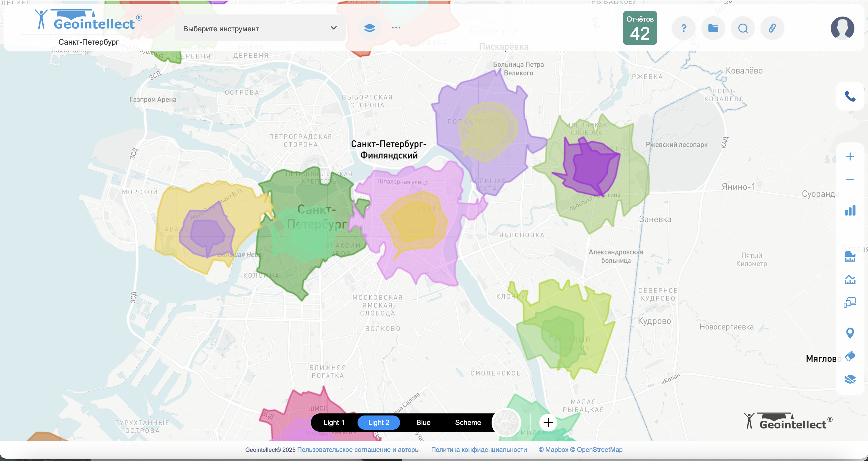868x461 pixels.
Task: Open the Mapbox attribution link
Action: pos(554,449)
